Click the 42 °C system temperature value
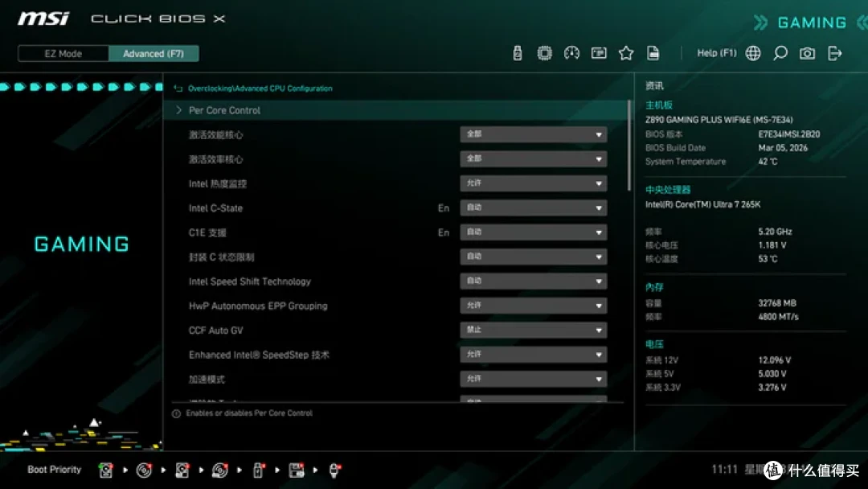 768,161
